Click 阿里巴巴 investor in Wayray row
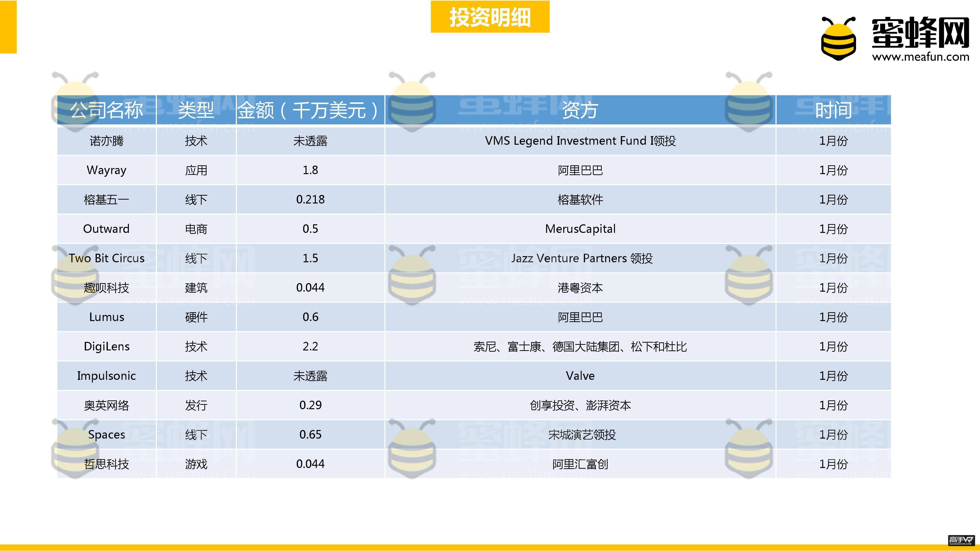Screen dimensions: 980x551 (580, 170)
